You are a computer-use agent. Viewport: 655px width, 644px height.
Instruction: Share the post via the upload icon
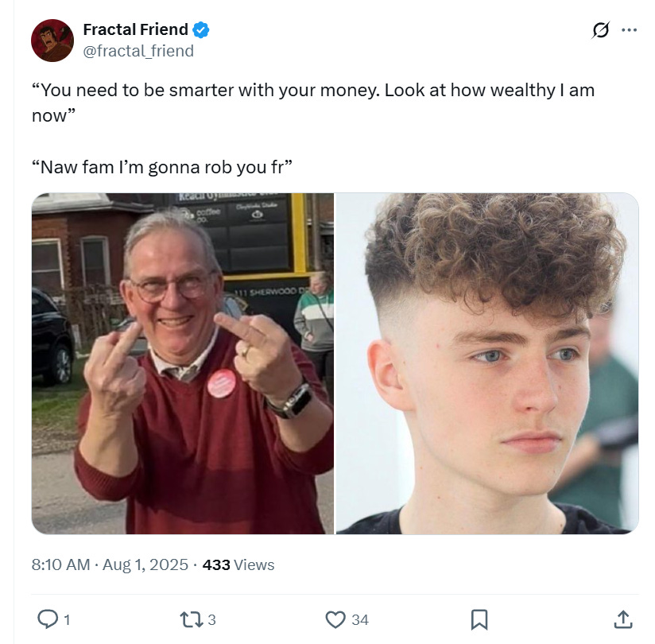[x=623, y=619]
